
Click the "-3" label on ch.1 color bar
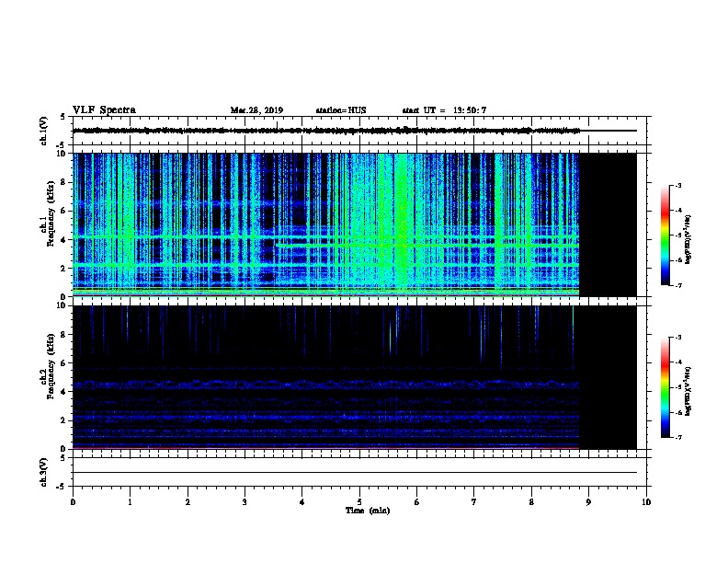677,186
